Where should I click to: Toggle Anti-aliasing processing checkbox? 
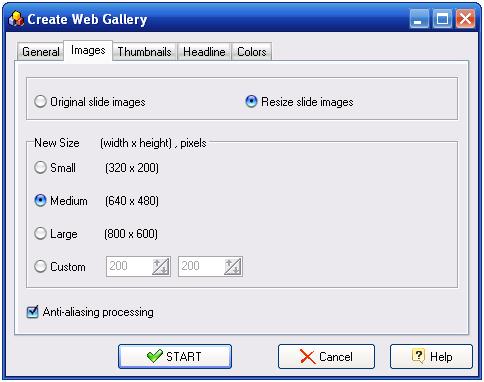pyautogui.click(x=90, y=312)
